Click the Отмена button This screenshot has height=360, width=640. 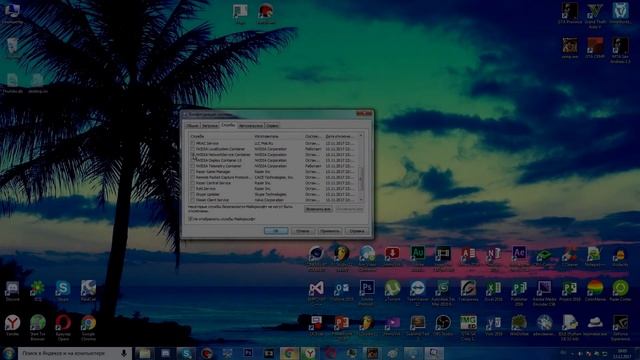pyautogui.click(x=303, y=231)
